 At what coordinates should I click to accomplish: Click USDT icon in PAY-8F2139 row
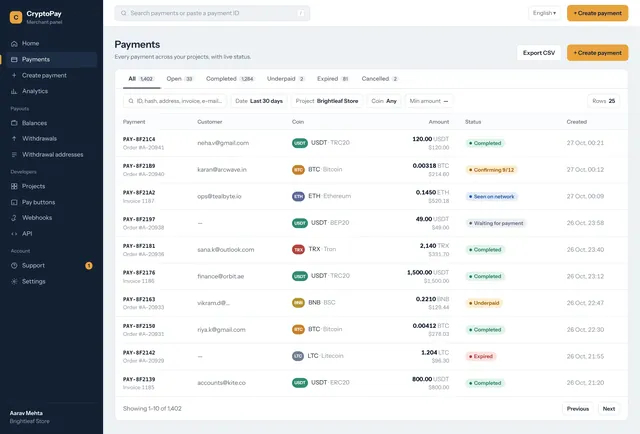(x=300, y=383)
